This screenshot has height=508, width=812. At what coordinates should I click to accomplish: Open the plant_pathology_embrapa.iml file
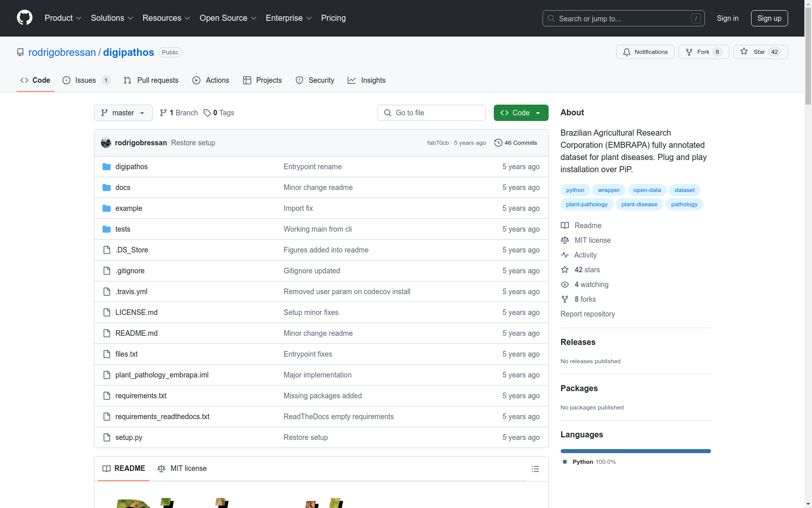click(x=162, y=375)
